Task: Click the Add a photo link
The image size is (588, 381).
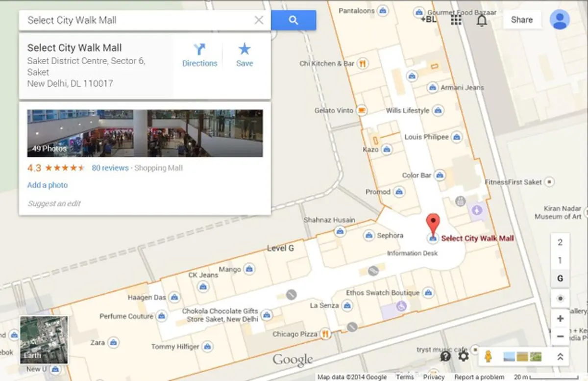Action: [x=48, y=185]
